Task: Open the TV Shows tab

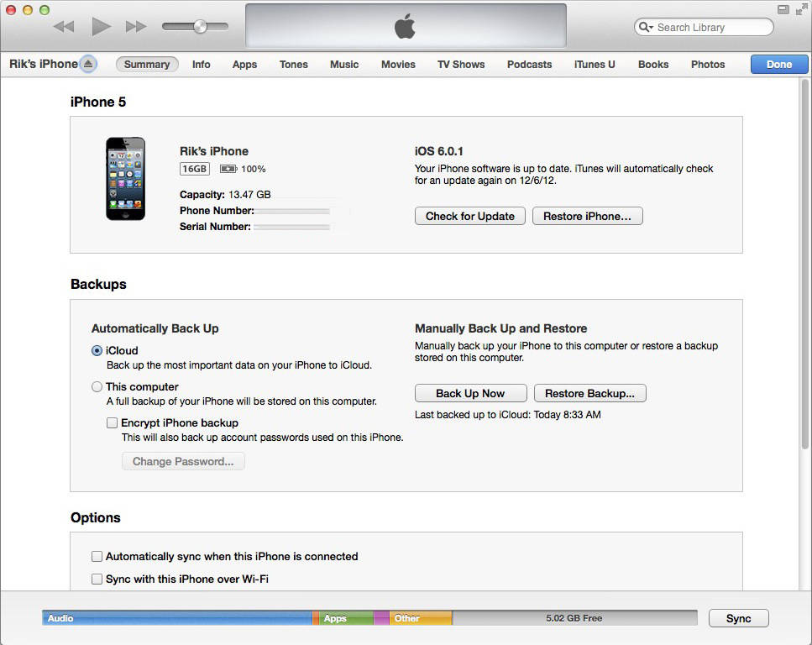Action: coord(461,64)
